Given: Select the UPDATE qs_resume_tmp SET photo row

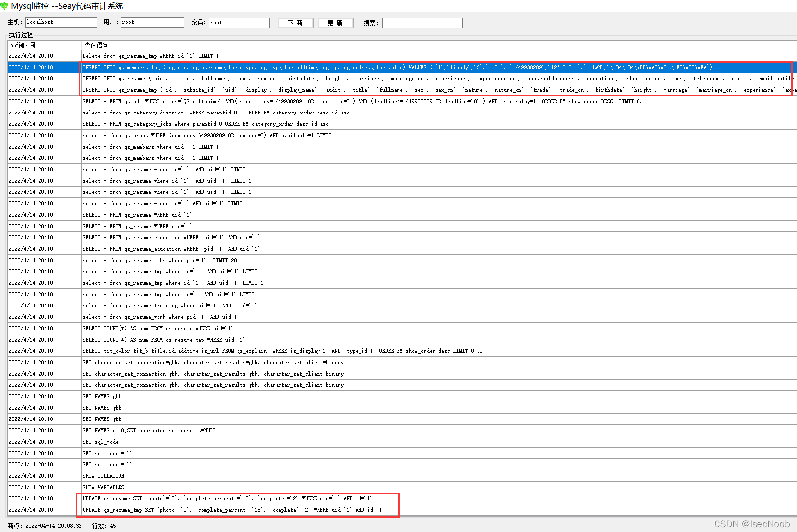Looking at the screenshot, I should pos(402,510).
